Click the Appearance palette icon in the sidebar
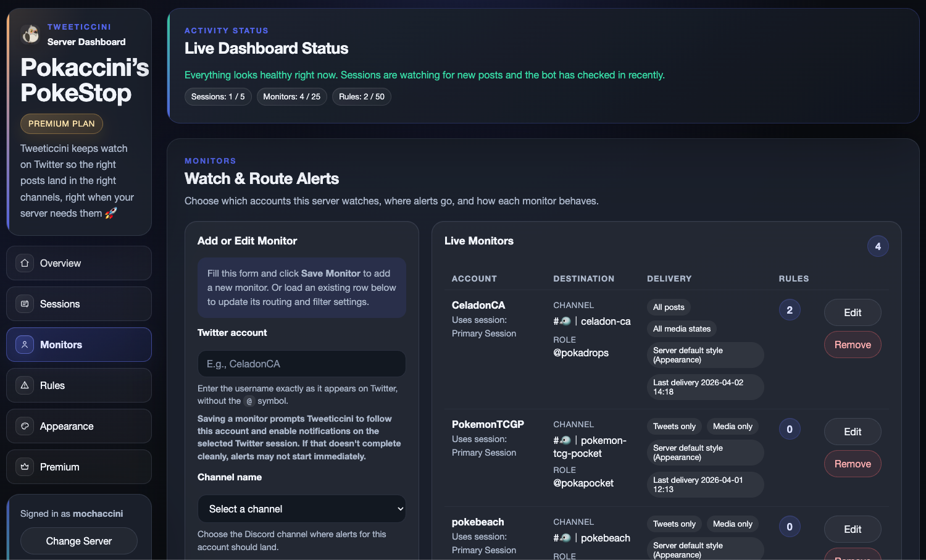 pyautogui.click(x=25, y=426)
